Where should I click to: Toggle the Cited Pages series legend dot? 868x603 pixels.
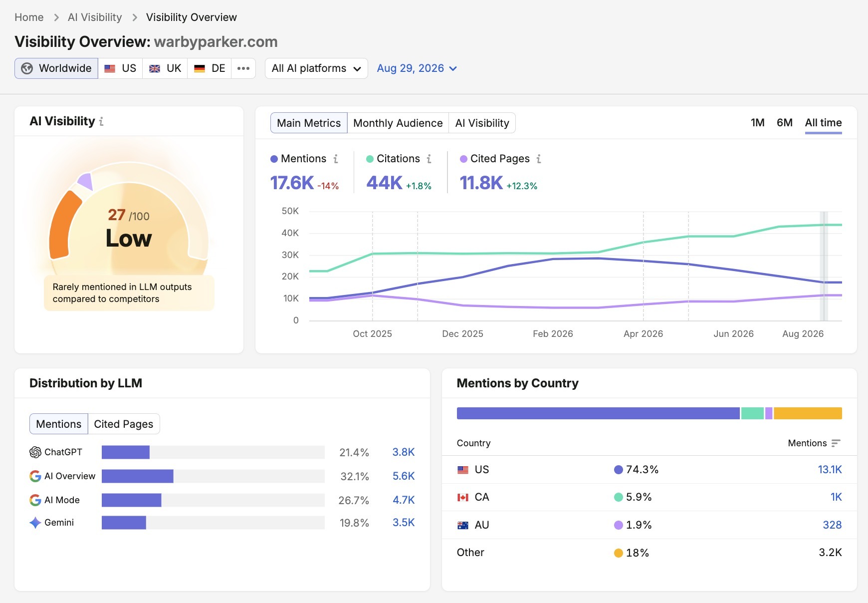pyautogui.click(x=463, y=159)
